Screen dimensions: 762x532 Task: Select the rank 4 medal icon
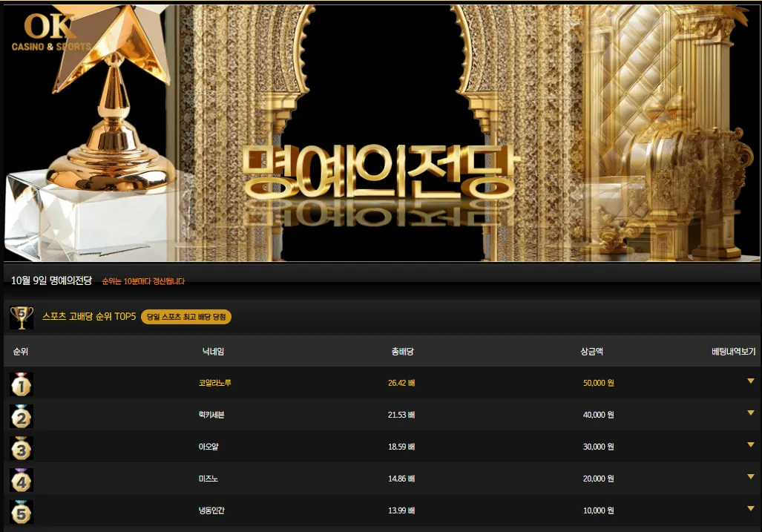[22, 480]
